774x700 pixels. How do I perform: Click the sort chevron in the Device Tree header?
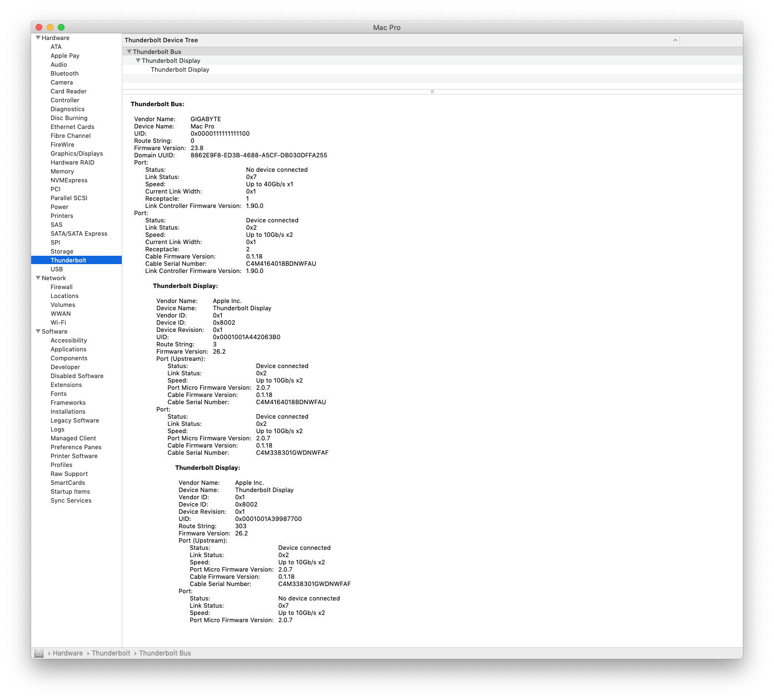(675, 40)
